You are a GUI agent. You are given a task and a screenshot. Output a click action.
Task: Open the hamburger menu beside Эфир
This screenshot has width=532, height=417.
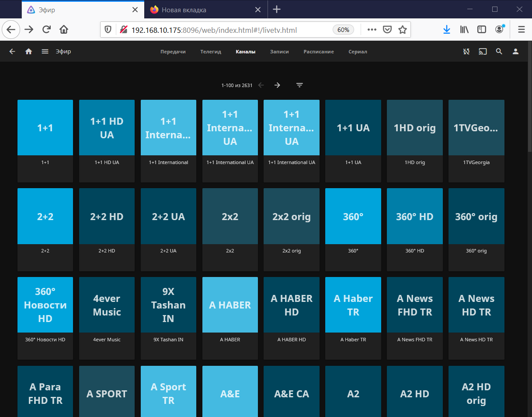45,51
